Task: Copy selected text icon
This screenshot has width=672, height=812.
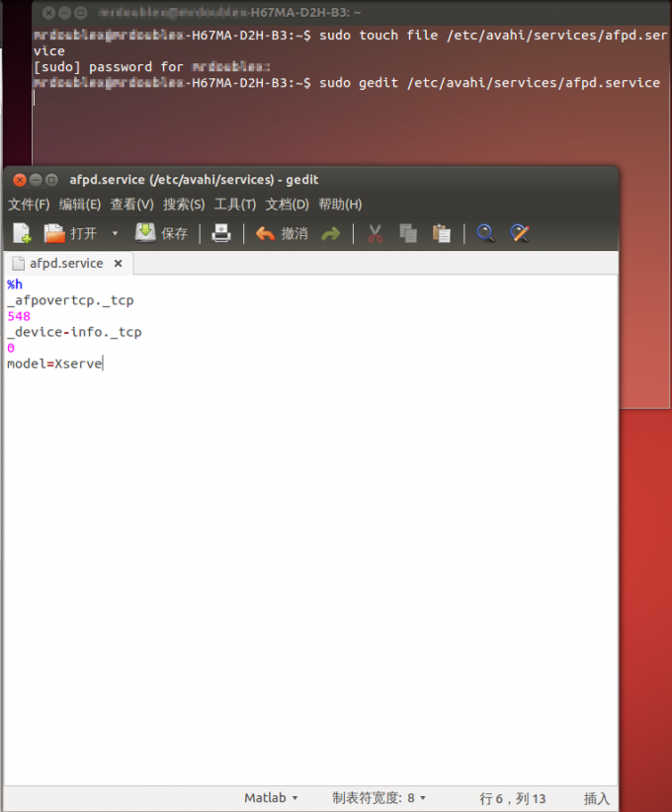Action: (x=407, y=233)
